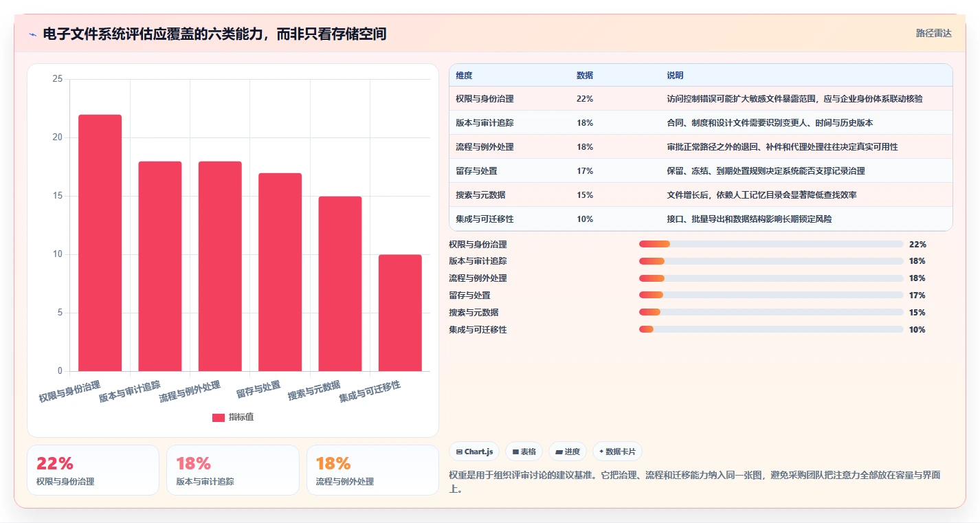This screenshot has height=523, width=980.
Task: Click the lightning icon before the title
Action: (x=32, y=34)
